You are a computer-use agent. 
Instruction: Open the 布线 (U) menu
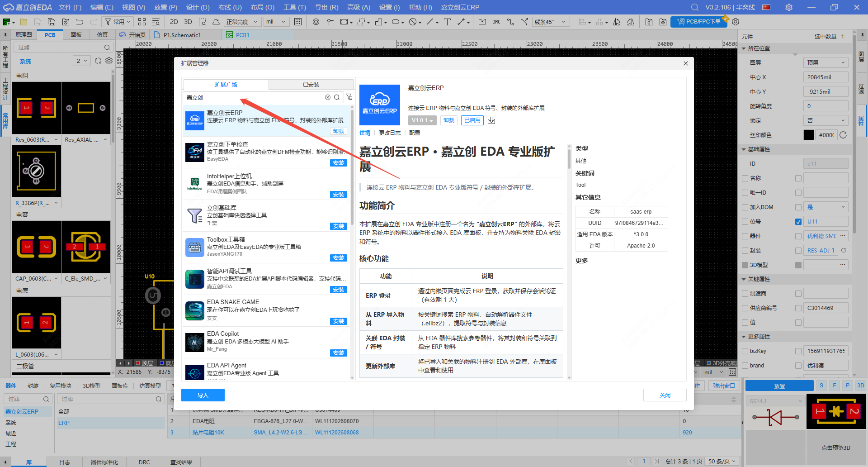(x=230, y=7)
